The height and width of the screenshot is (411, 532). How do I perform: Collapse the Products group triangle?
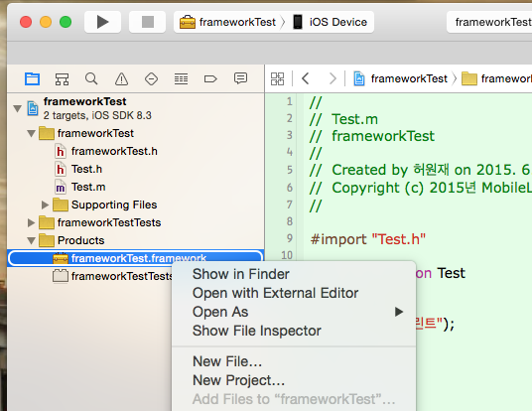[x=31, y=240]
